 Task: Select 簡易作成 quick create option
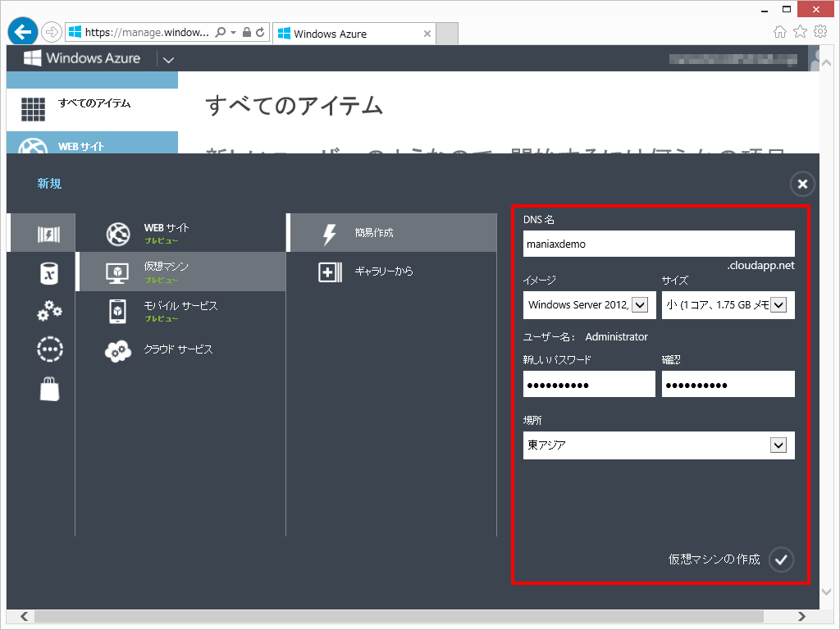392,233
